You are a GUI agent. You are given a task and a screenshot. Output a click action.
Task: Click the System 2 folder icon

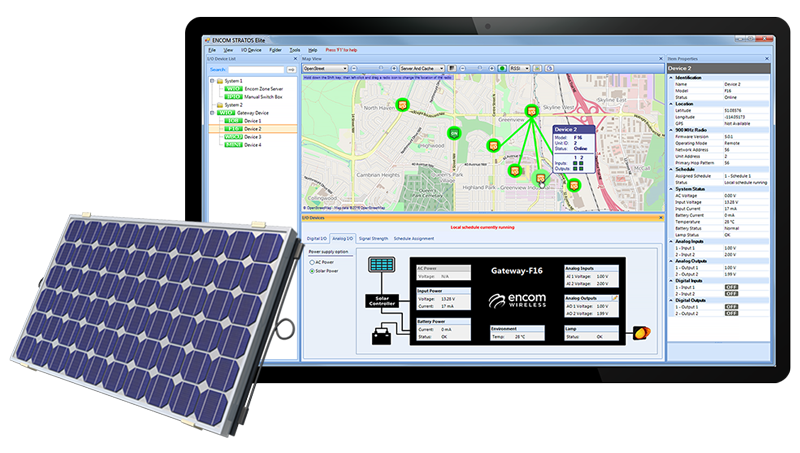[x=220, y=105]
